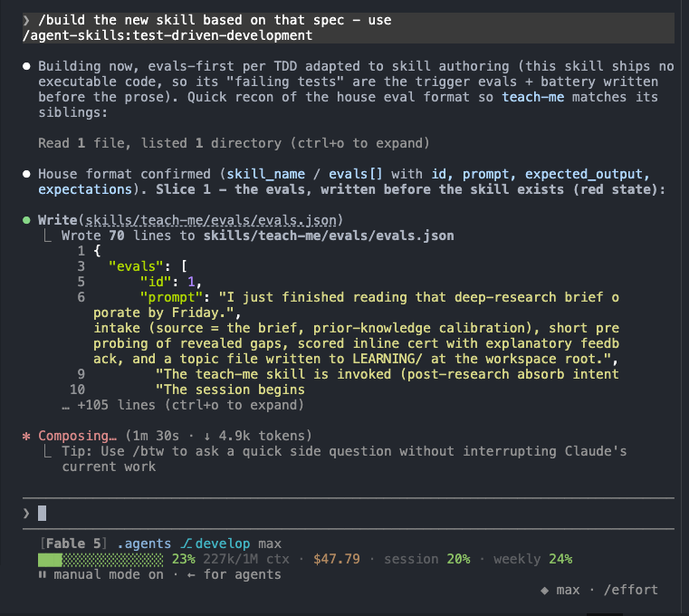This screenshot has height=616, width=689.
Task: Click the "evals" key on line 3
Action: point(136,266)
